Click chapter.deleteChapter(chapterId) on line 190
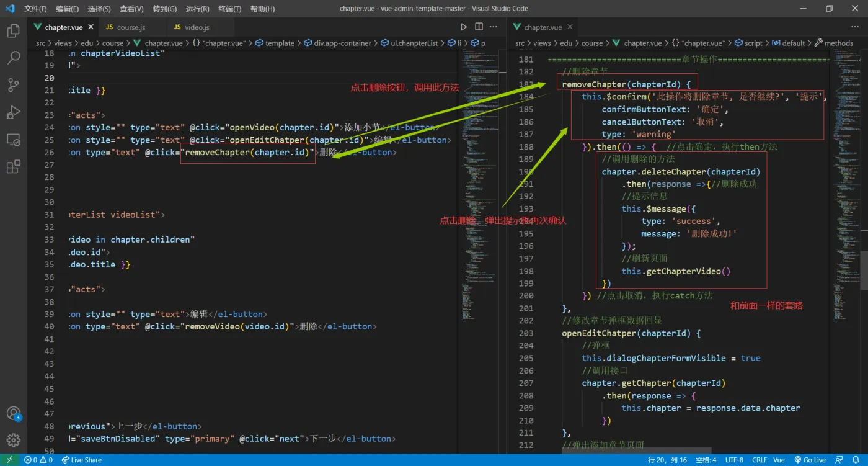 [x=681, y=172]
